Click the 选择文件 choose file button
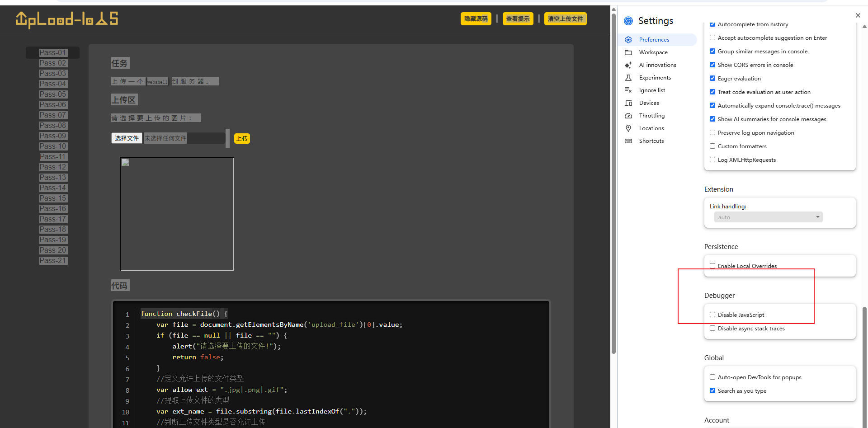This screenshot has height=428, width=868. (127, 138)
